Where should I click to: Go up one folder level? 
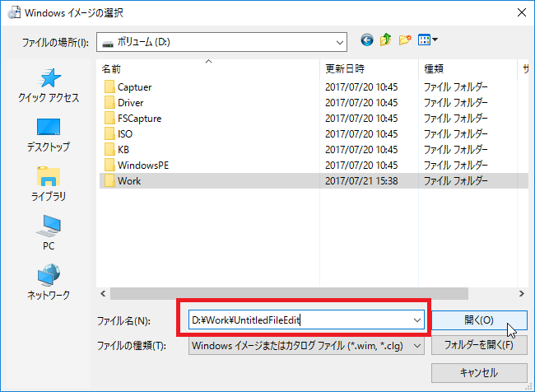pyautogui.click(x=385, y=40)
